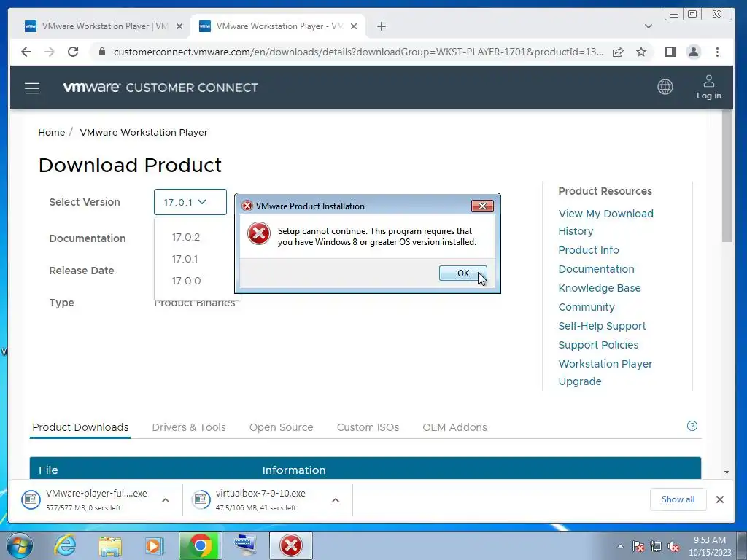747x560 pixels.
Task: Click the site lock icon in the address bar
Action: pos(101,52)
